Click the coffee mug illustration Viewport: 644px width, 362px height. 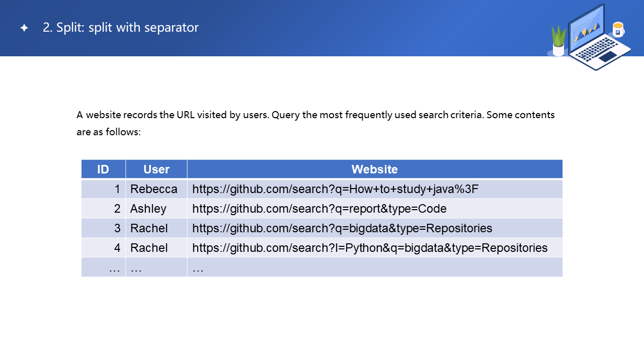[x=618, y=29]
